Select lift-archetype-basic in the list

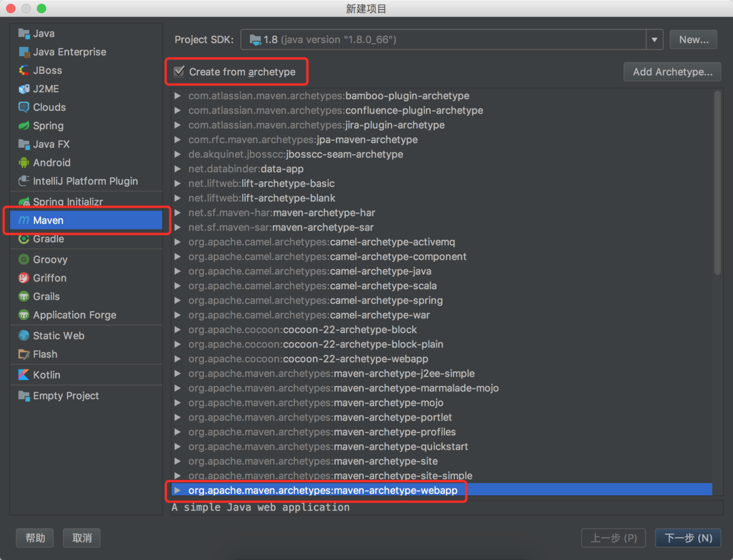coord(442,183)
